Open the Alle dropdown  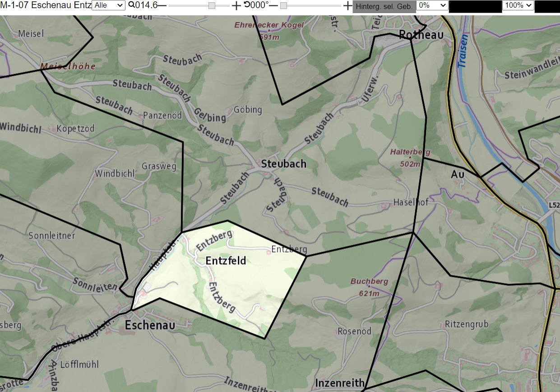point(109,5)
